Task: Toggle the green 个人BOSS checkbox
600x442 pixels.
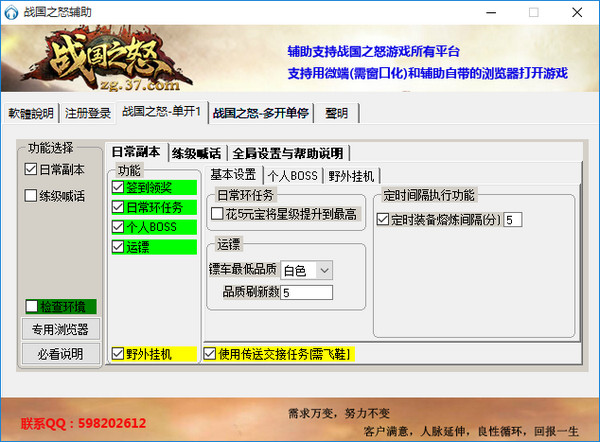Action: [x=118, y=227]
